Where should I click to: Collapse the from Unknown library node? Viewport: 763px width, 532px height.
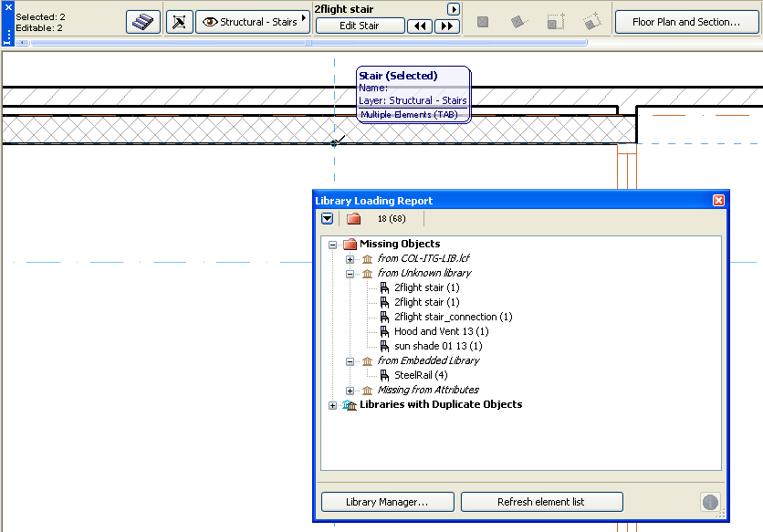[350, 274]
